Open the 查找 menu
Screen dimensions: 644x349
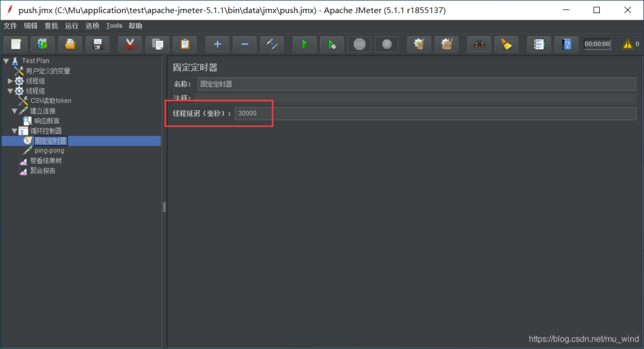[x=51, y=26]
